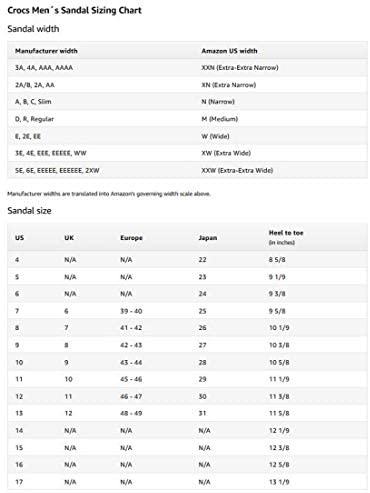Select the D, R, Regular manufacturer width

(x=34, y=119)
